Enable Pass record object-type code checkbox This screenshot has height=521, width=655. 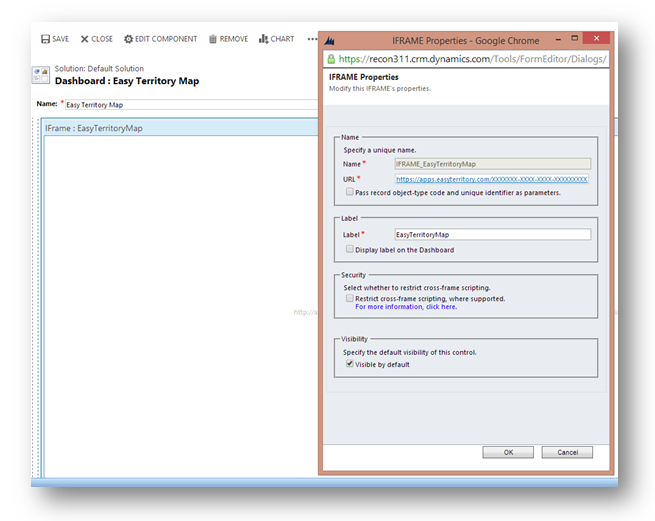click(349, 192)
